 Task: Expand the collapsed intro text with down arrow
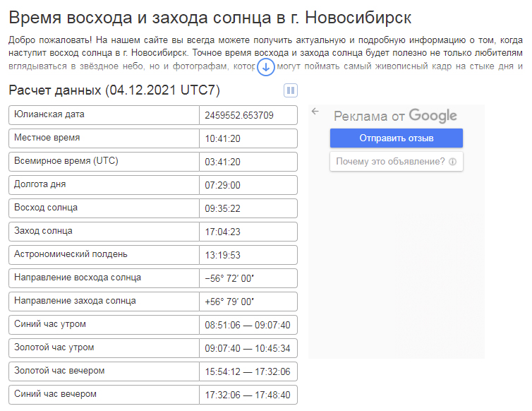click(265, 68)
